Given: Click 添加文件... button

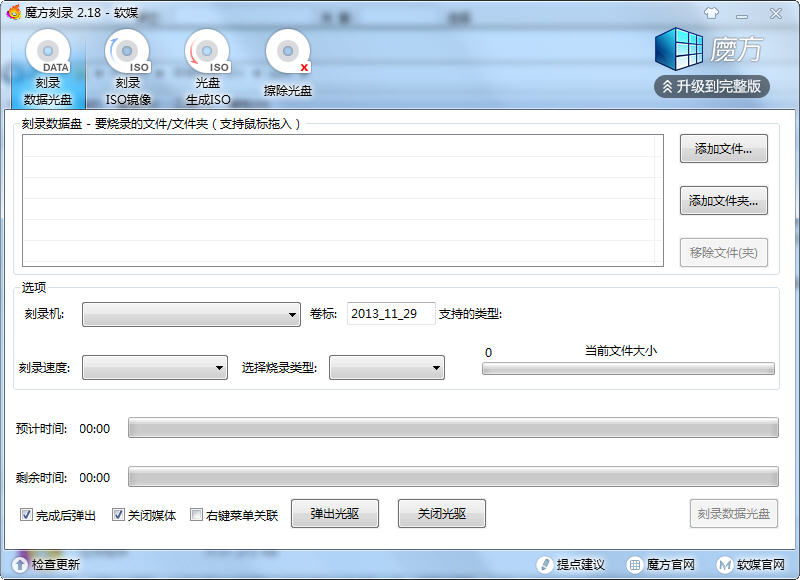Looking at the screenshot, I should [723, 148].
